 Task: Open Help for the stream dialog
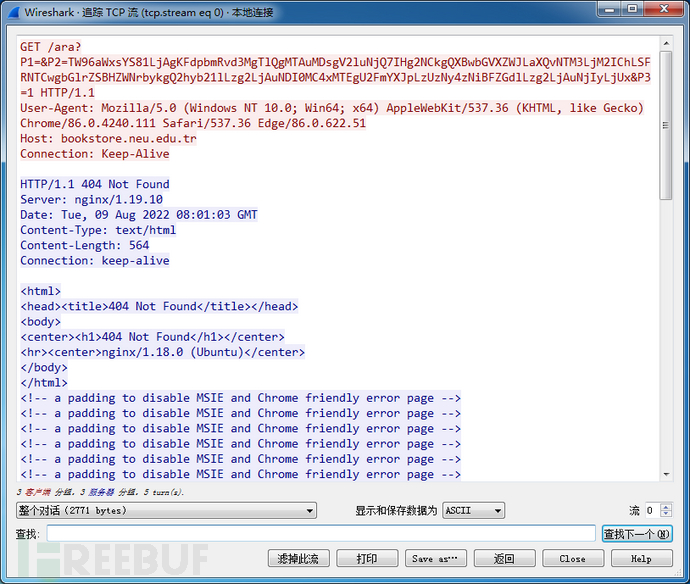641,558
